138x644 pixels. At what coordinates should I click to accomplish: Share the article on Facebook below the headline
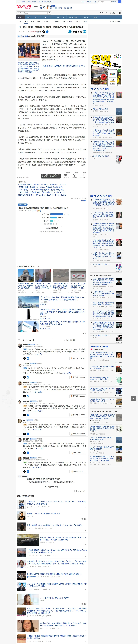pos(47,32)
